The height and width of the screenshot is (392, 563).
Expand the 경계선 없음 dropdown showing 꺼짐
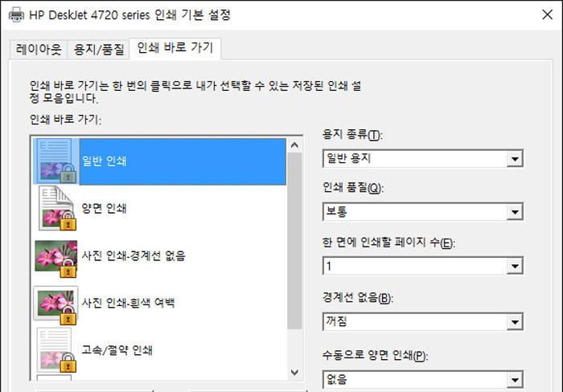[422, 321]
